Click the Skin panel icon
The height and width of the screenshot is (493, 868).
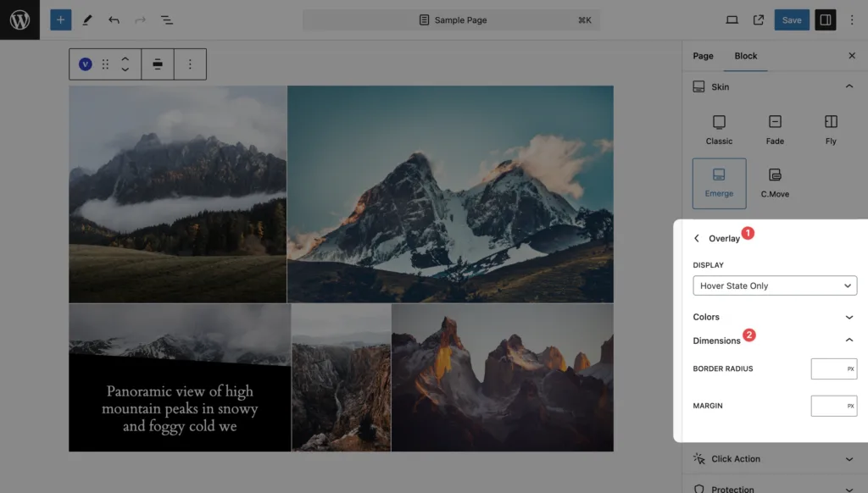point(698,86)
